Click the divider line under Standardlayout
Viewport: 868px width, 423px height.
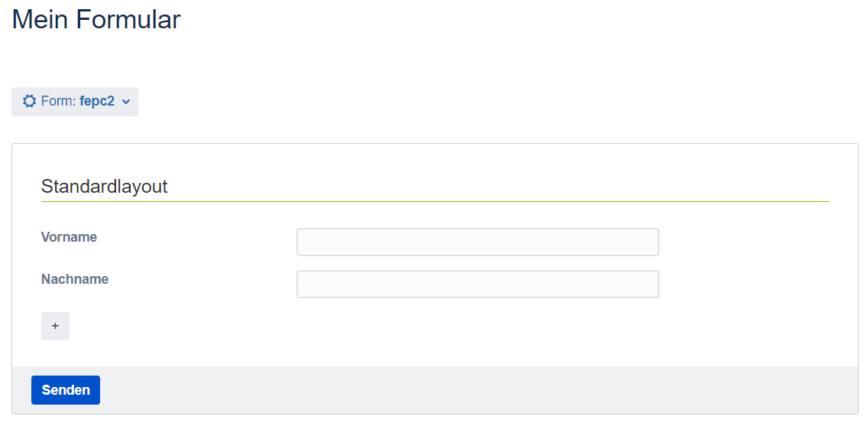point(435,201)
